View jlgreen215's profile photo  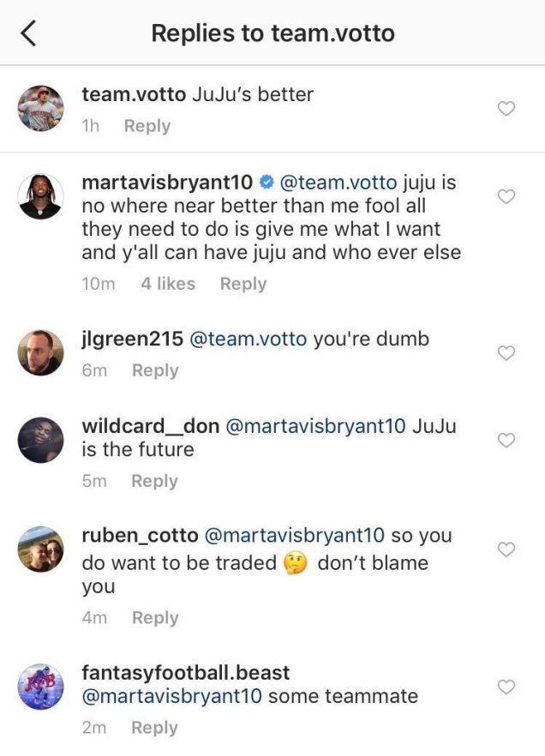click(x=41, y=352)
